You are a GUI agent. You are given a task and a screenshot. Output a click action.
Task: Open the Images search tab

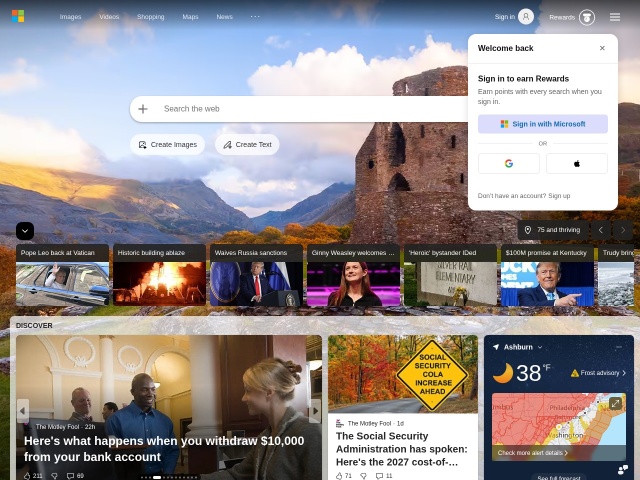click(70, 17)
